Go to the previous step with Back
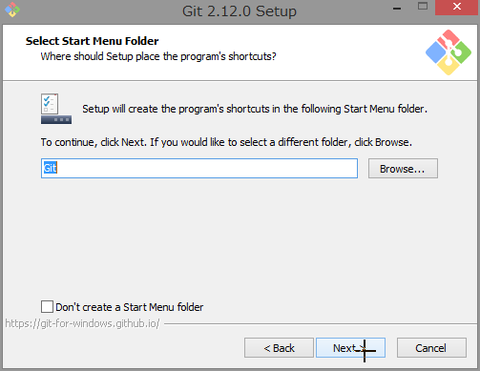This screenshot has width=480, height=371. [279, 348]
